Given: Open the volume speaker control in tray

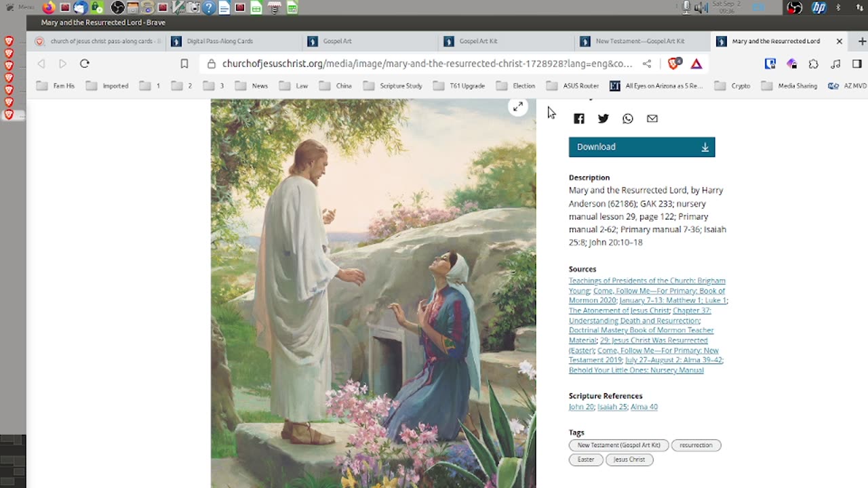Looking at the screenshot, I should pyautogui.click(x=701, y=7).
